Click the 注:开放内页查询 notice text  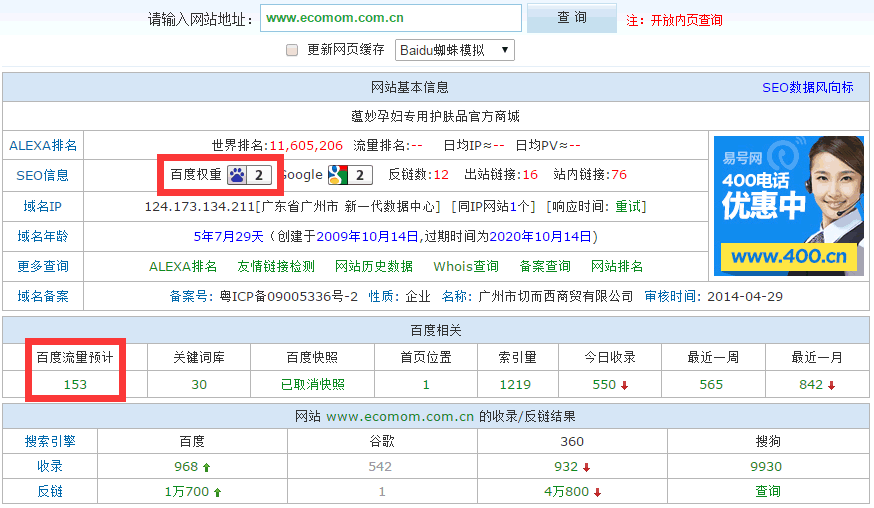(674, 21)
